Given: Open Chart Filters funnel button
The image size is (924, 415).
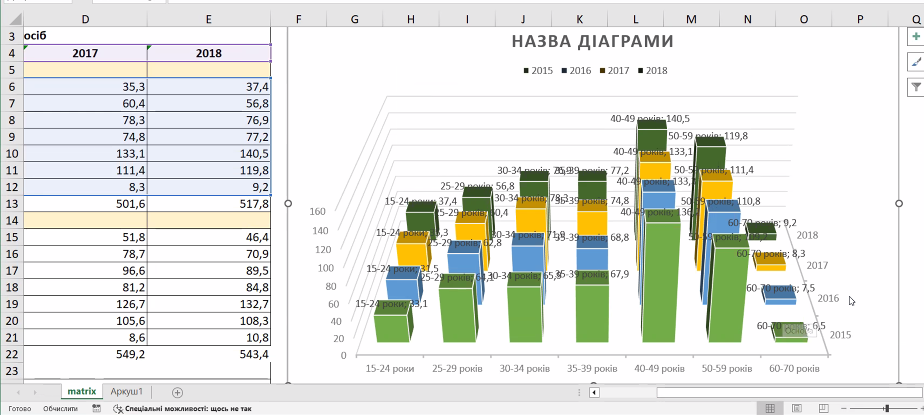Looking at the screenshot, I should [x=915, y=88].
